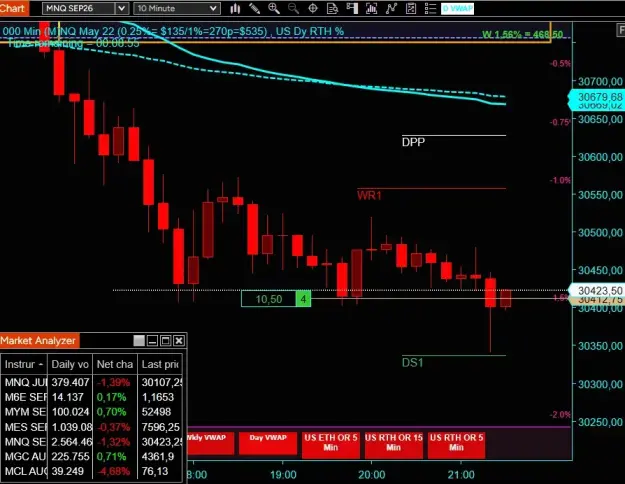Sort by the Net change column header
Viewport: 625px width, 484px height.
click(115, 364)
